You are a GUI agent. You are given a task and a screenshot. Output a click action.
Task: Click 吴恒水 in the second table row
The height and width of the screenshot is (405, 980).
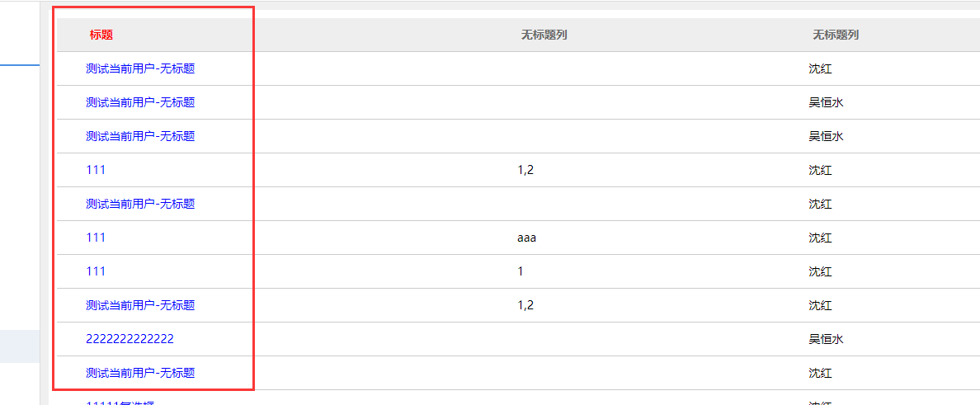(826, 102)
